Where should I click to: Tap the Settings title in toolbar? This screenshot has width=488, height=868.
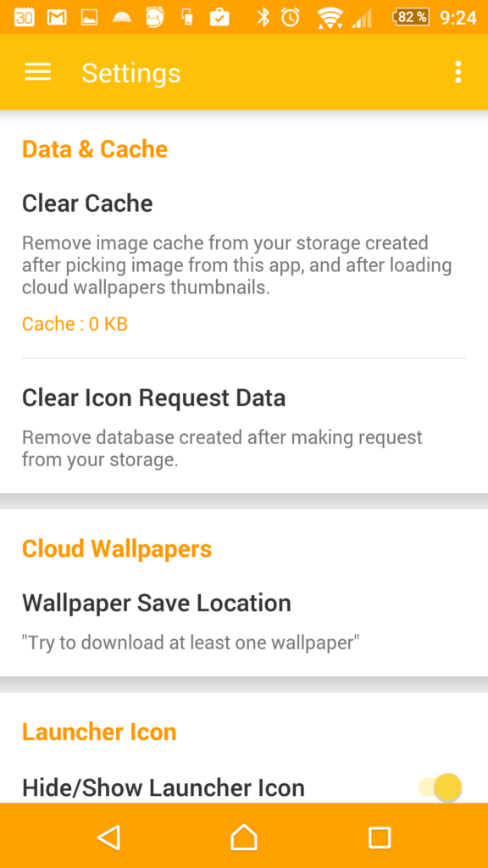coord(131,73)
